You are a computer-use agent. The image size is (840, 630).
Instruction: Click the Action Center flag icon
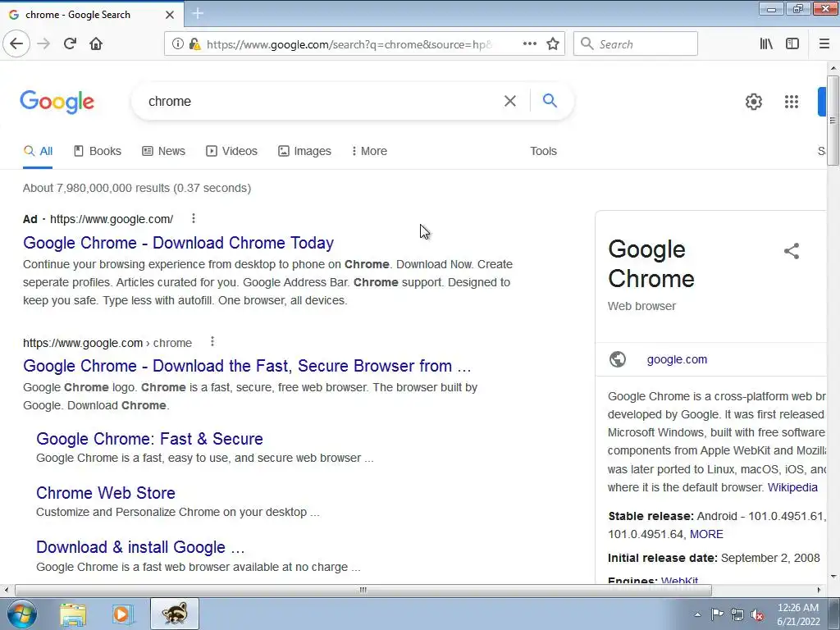[717, 614]
